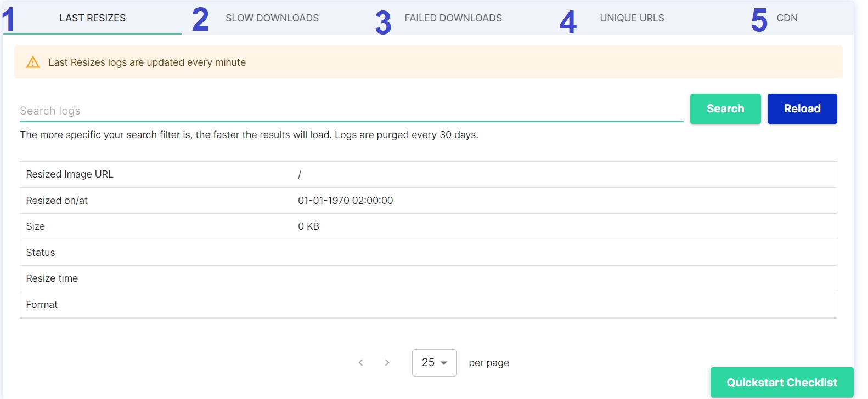
Task: Click the Format row label
Action: click(x=42, y=305)
